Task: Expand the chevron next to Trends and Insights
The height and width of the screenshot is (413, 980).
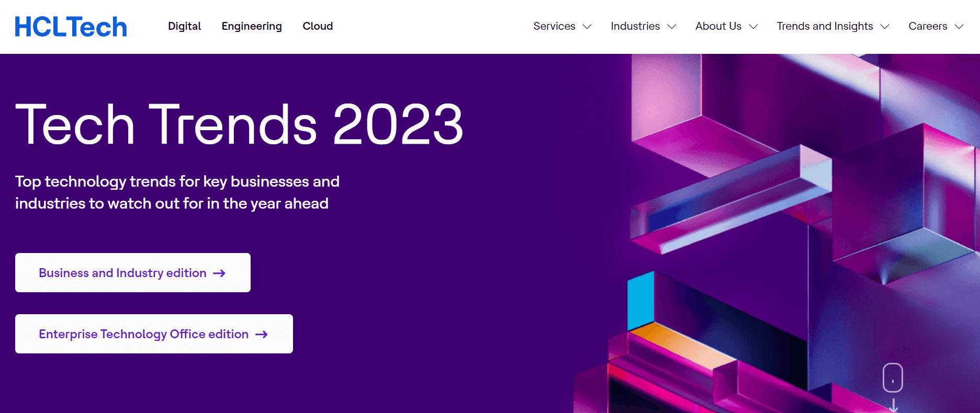Action: [885, 27]
